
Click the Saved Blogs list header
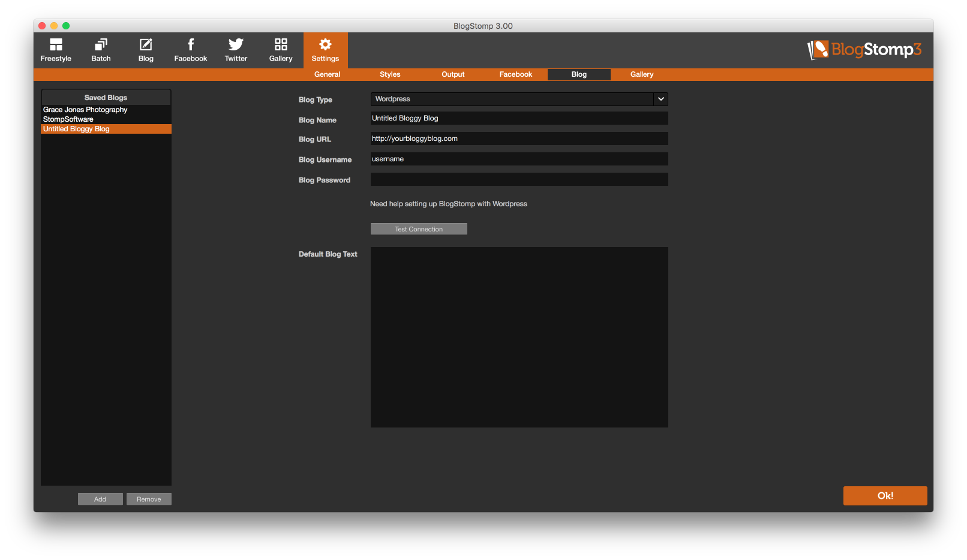click(x=106, y=97)
